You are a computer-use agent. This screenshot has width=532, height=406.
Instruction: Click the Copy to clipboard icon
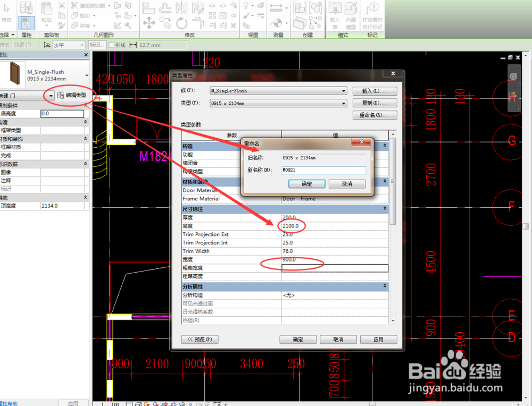pos(61,15)
